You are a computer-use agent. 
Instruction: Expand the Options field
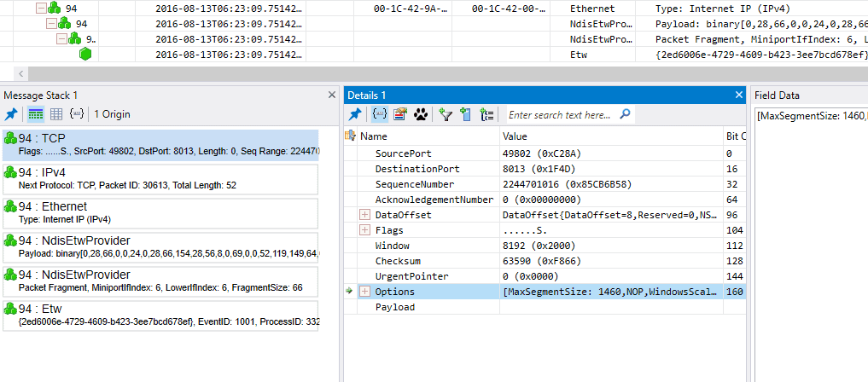364,292
